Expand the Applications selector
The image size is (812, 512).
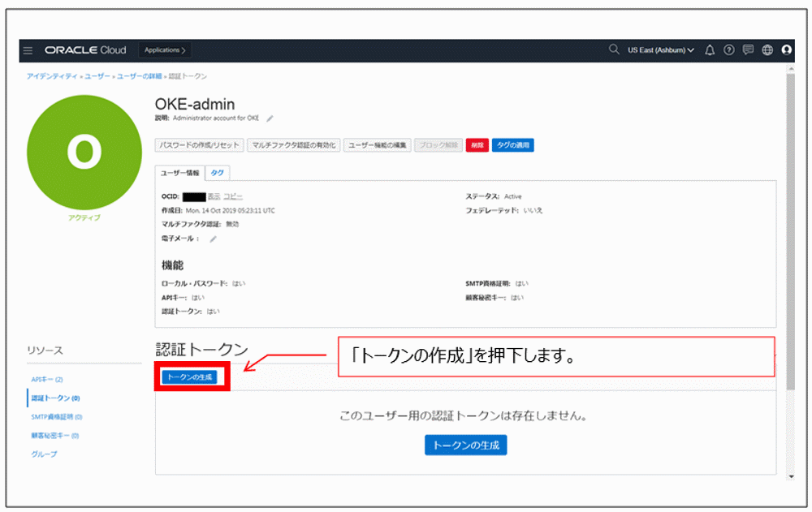click(x=164, y=49)
